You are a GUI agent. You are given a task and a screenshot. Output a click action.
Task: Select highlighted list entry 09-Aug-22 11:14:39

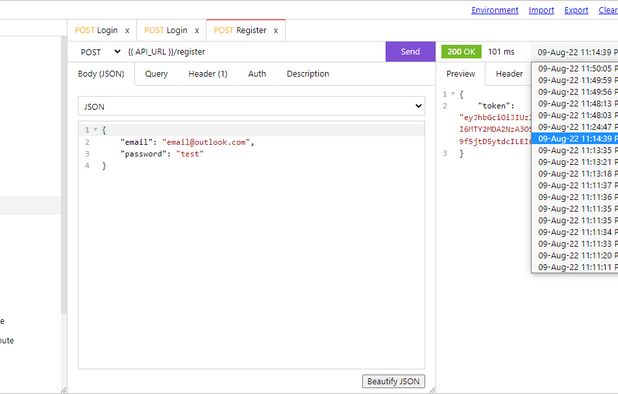(575, 139)
